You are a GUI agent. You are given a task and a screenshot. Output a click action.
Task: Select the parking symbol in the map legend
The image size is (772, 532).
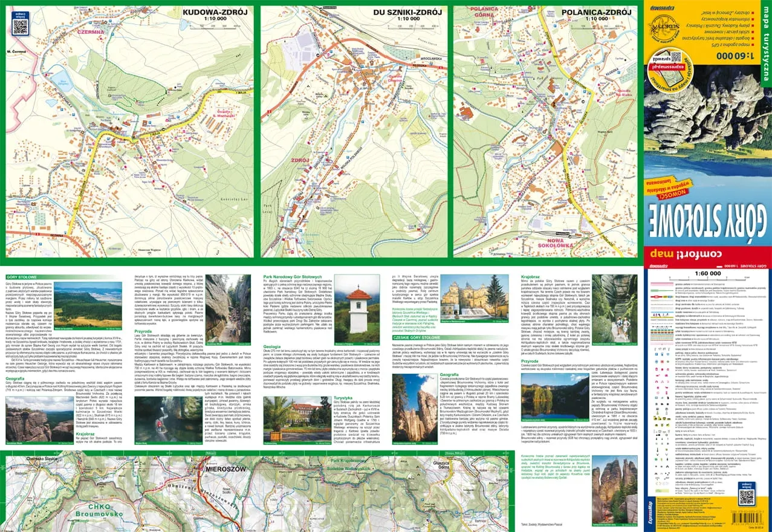656,354
